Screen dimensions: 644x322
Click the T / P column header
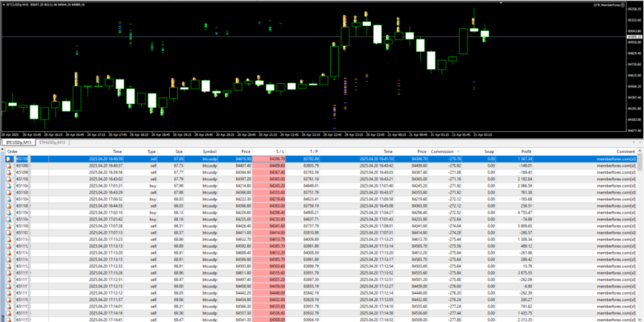pos(314,151)
